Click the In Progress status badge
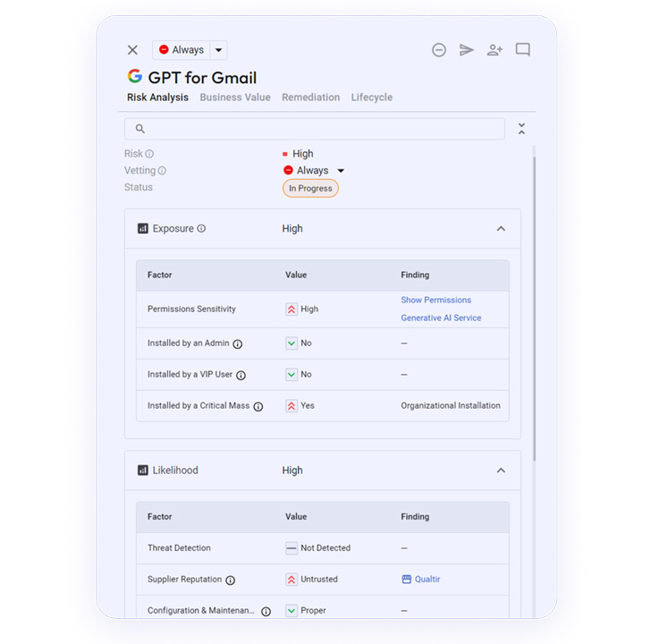 (x=310, y=189)
